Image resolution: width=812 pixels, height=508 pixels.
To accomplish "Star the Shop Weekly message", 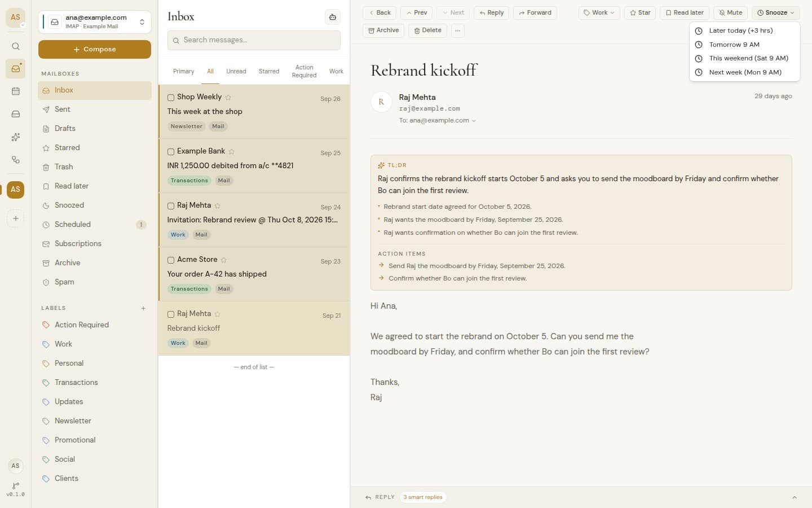I will pyautogui.click(x=228, y=98).
